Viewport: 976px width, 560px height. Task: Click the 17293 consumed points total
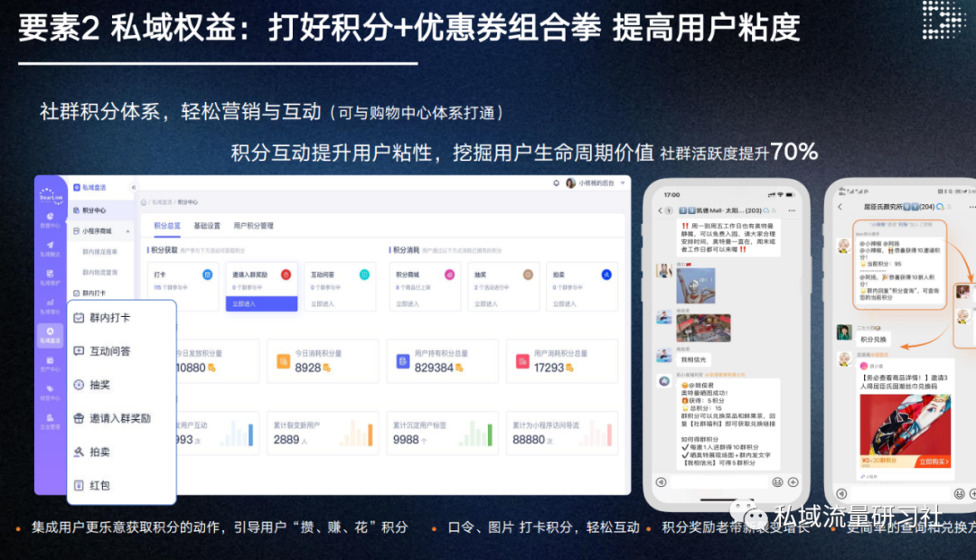549,368
